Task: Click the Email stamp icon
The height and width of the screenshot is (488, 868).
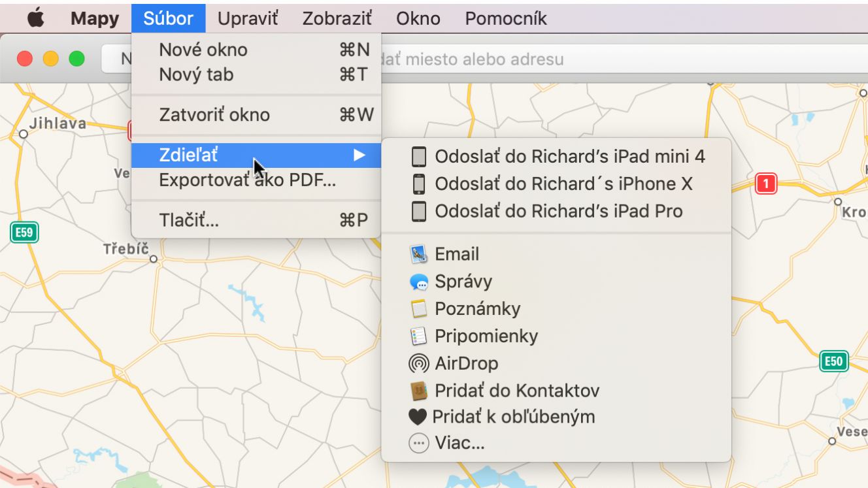Action: 418,254
